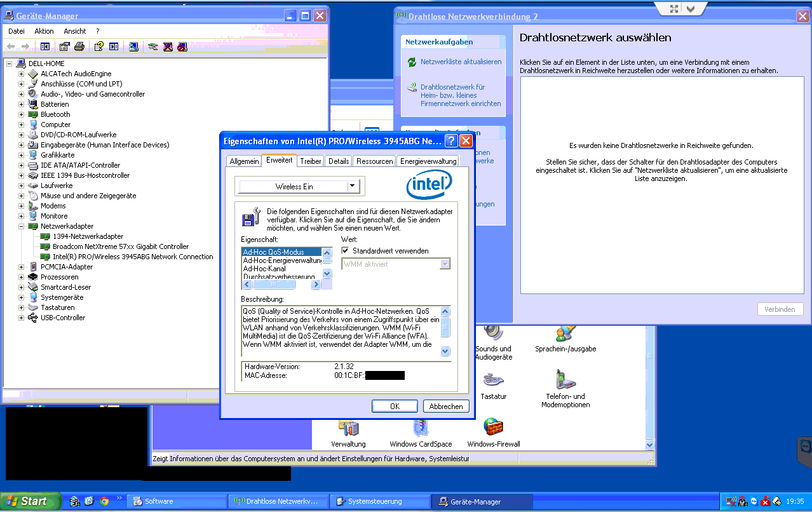Click the TeamViewer icon in system tray
The width and height of the screenshot is (812, 512).
pyautogui.click(x=754, y=502)
